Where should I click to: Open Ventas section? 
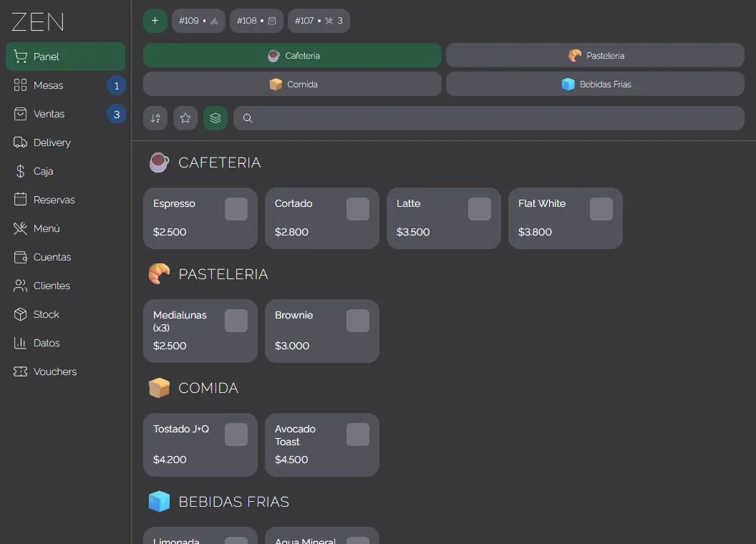point(66,114)
